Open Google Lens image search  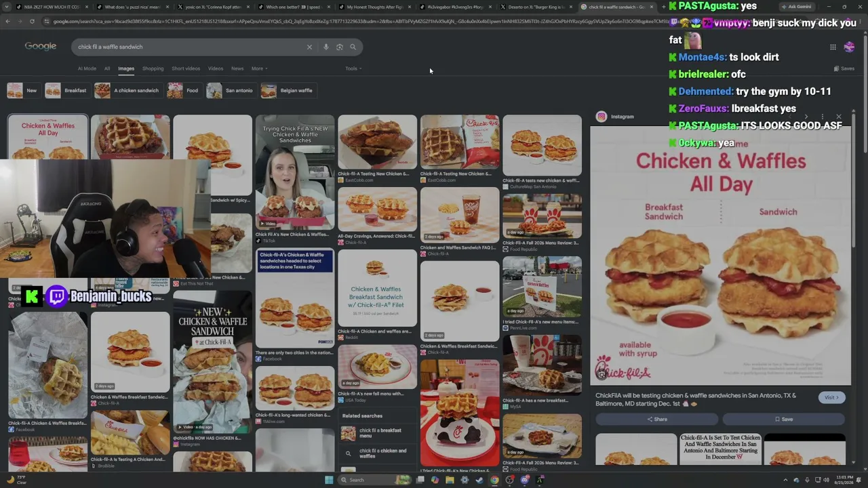[x=340, y=47]
